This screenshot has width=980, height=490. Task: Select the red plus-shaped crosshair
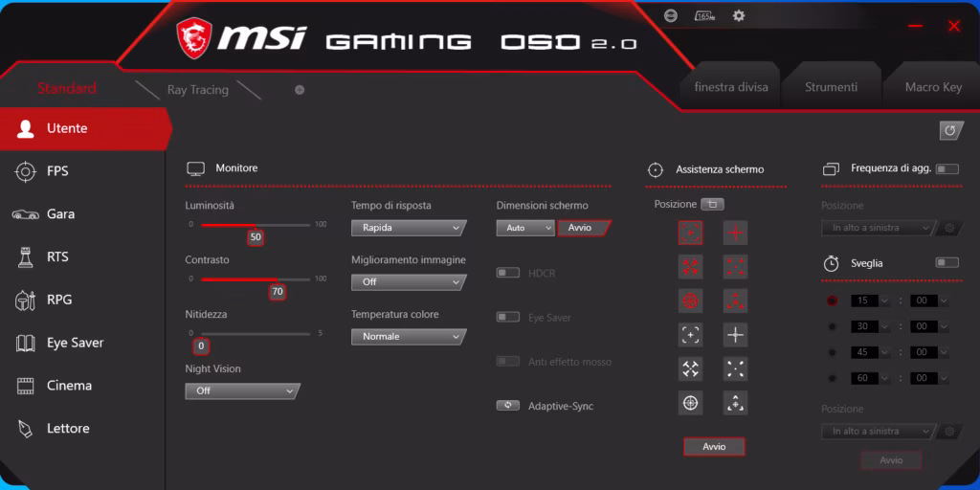[x=736, y=234]
